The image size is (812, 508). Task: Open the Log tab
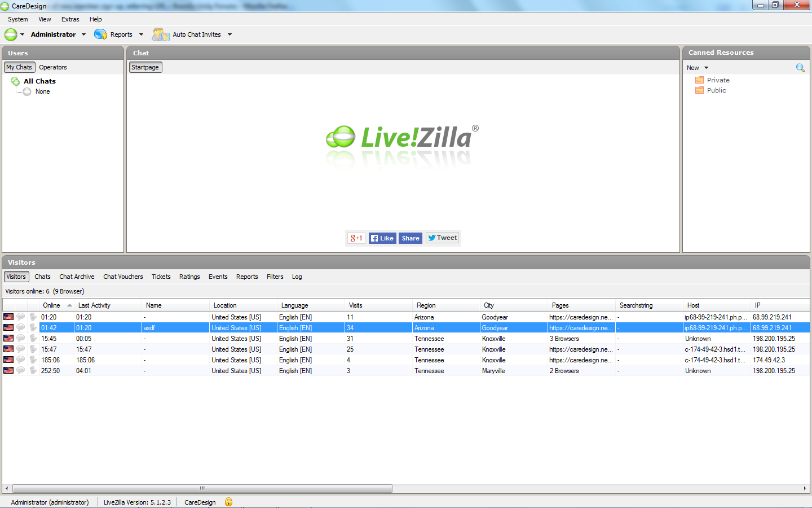point(297,277)
